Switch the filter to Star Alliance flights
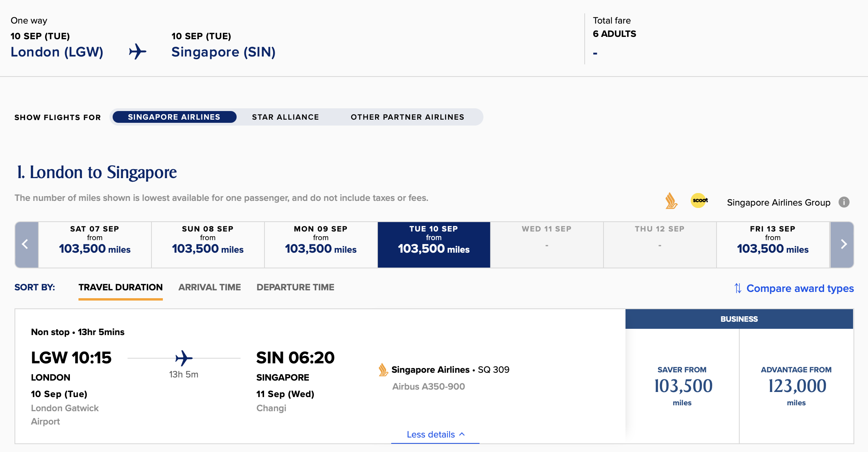Screen dimensions: 868x452 tap(285, 117)
